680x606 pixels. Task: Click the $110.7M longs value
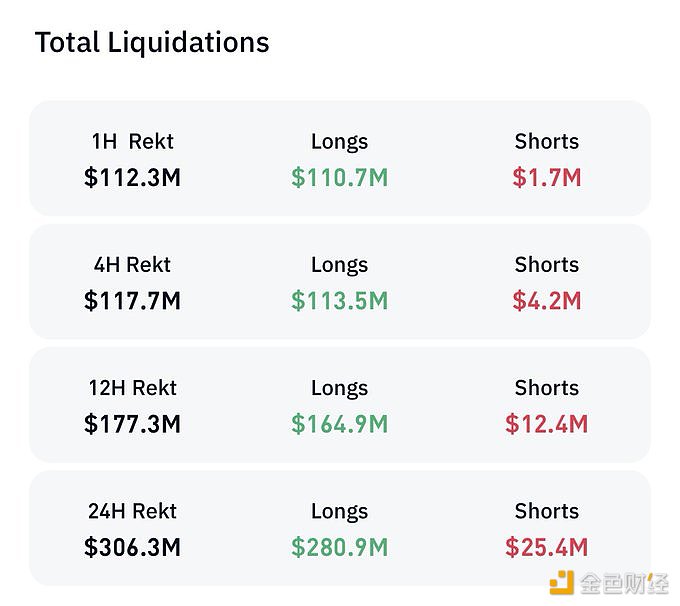(339, 178)
